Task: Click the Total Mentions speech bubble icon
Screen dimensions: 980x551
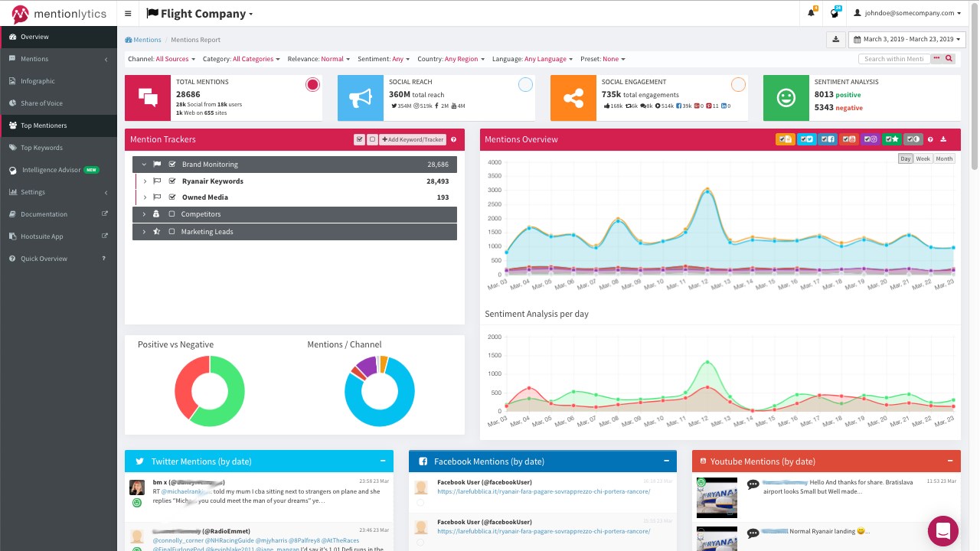Action: coord(148,98)
